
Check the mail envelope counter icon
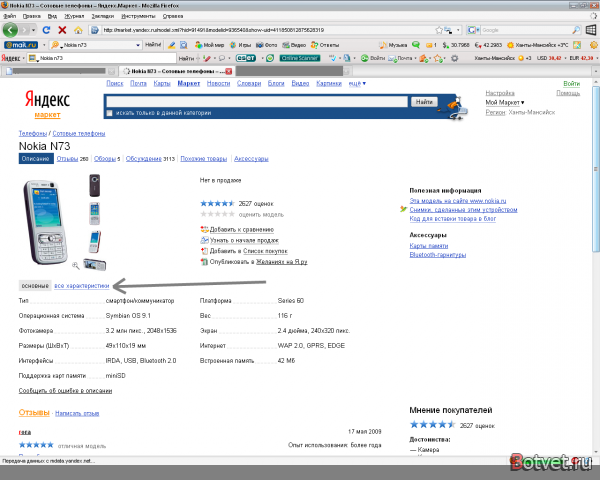[x=431, y=45]
